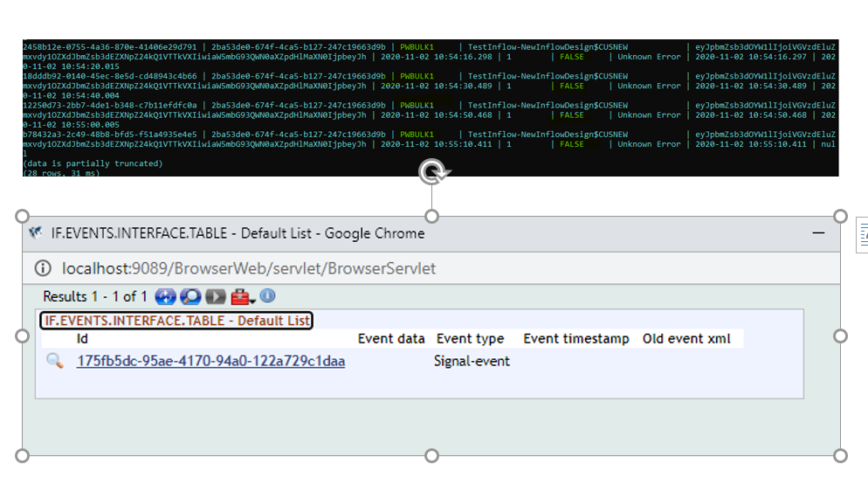Viewport: 868px width, 485px height.
Task: Open the red toolbox tools dropdown
Action: click(x=243, y=296)
